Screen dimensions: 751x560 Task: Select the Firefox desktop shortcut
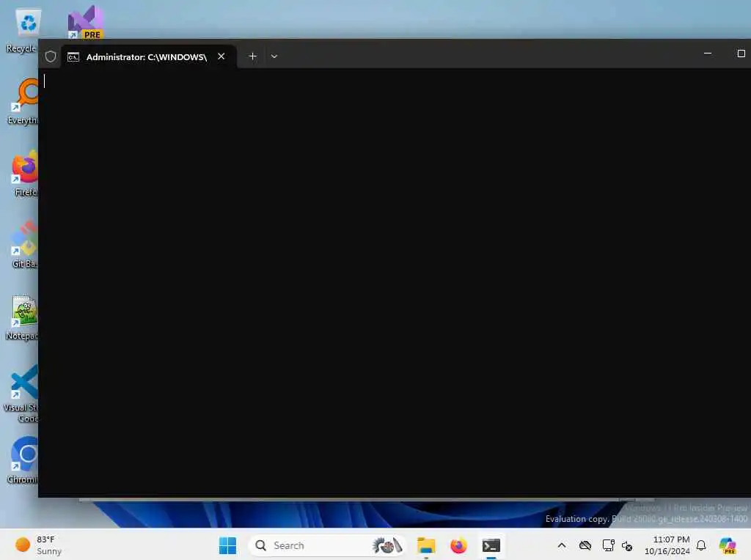24,174
